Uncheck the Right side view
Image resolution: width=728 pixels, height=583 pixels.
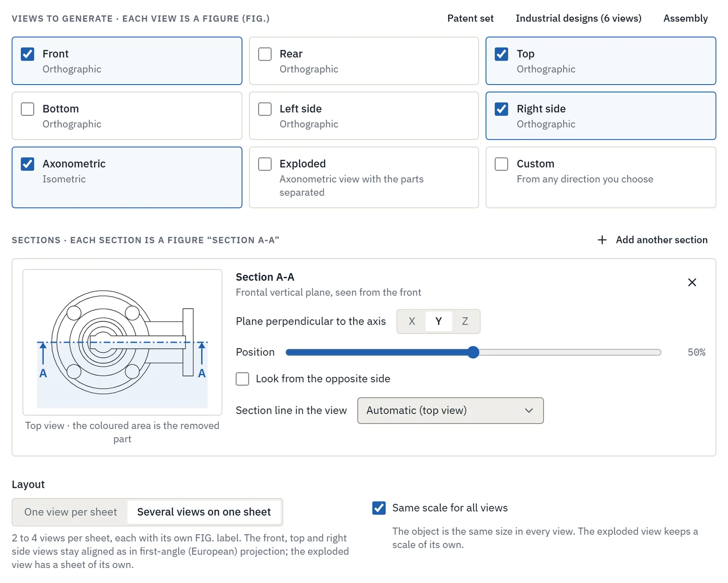click(501, 109)
